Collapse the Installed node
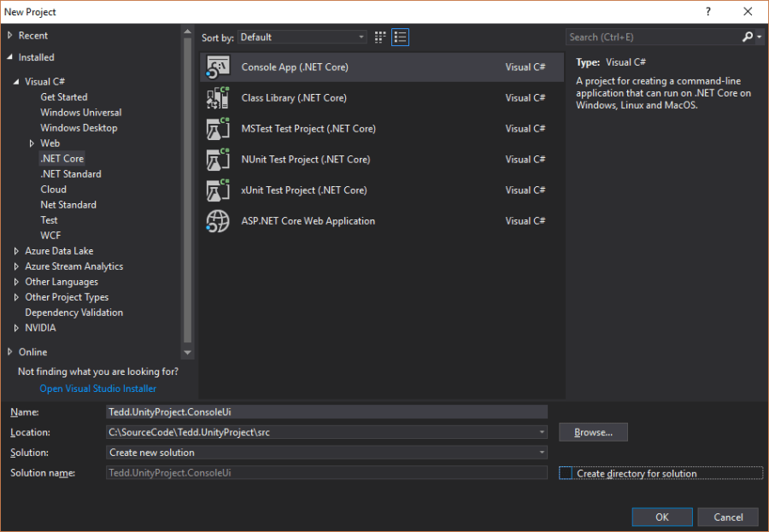Viewport: 769px width, 532px height. pos(9,57)
